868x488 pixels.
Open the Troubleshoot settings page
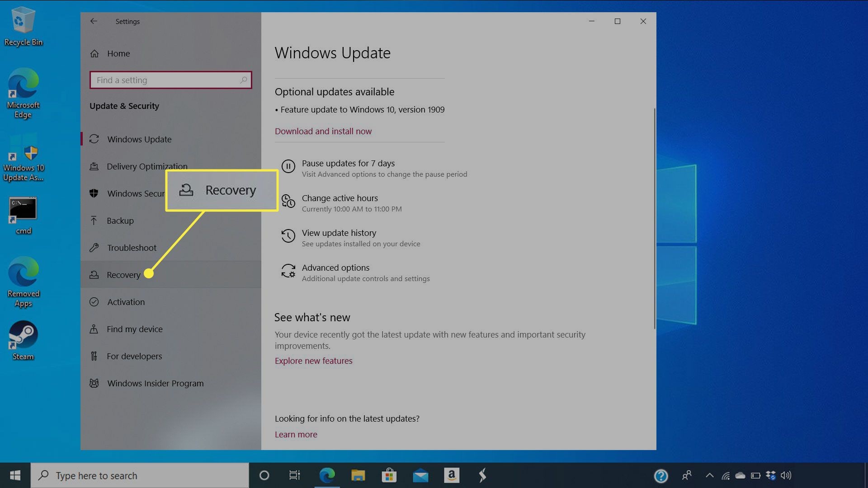132,248
